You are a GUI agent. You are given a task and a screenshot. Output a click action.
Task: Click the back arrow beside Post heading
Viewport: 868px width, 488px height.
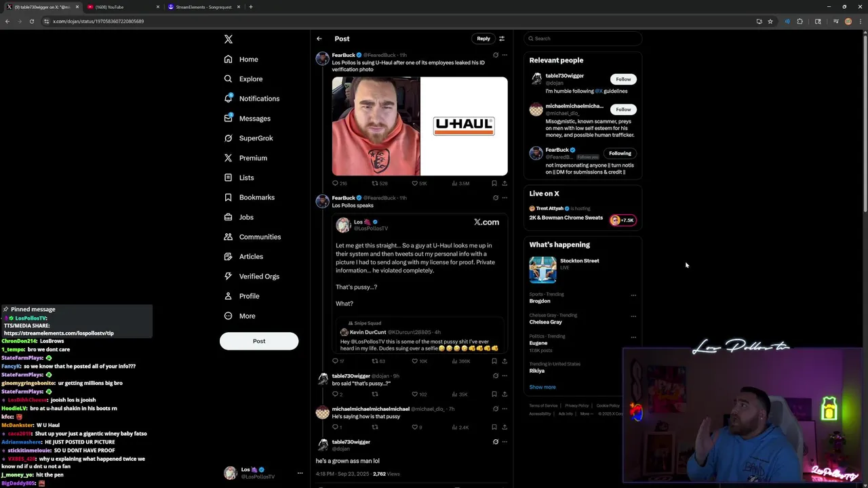point(319,39)
